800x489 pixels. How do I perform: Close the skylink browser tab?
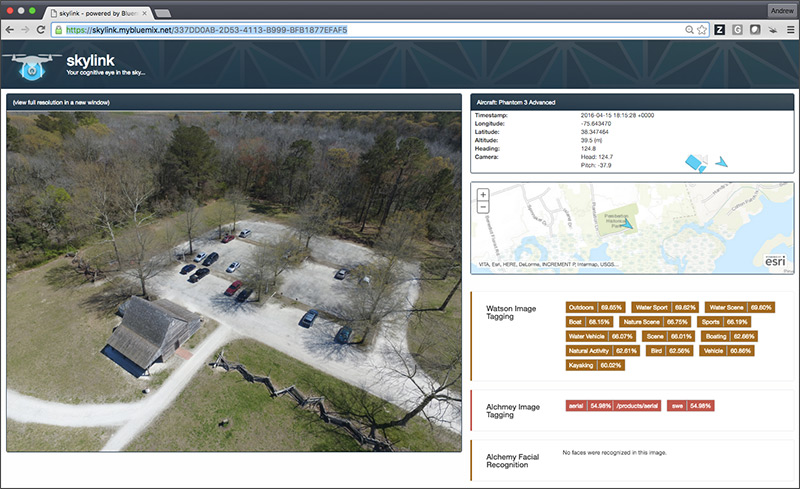click(144, 13)
